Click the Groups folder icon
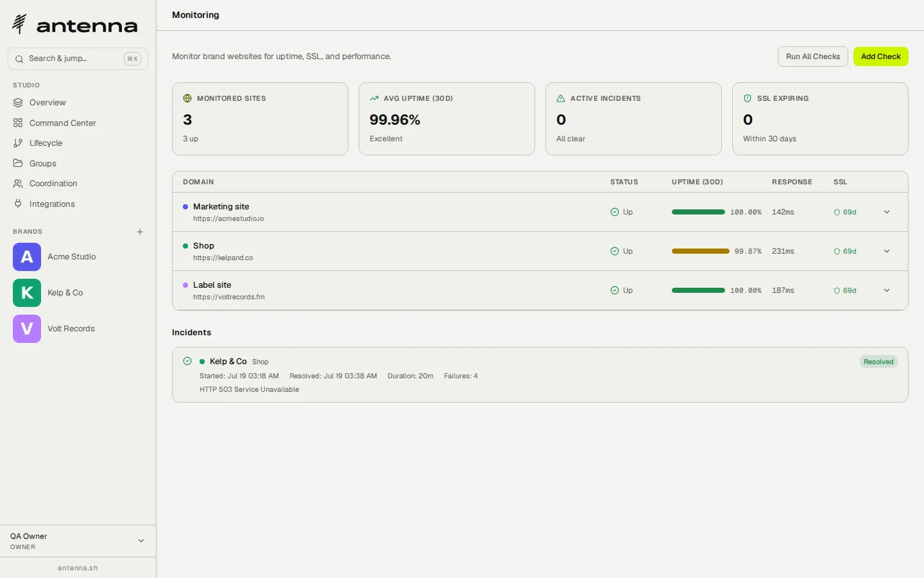 pos(18,163)
